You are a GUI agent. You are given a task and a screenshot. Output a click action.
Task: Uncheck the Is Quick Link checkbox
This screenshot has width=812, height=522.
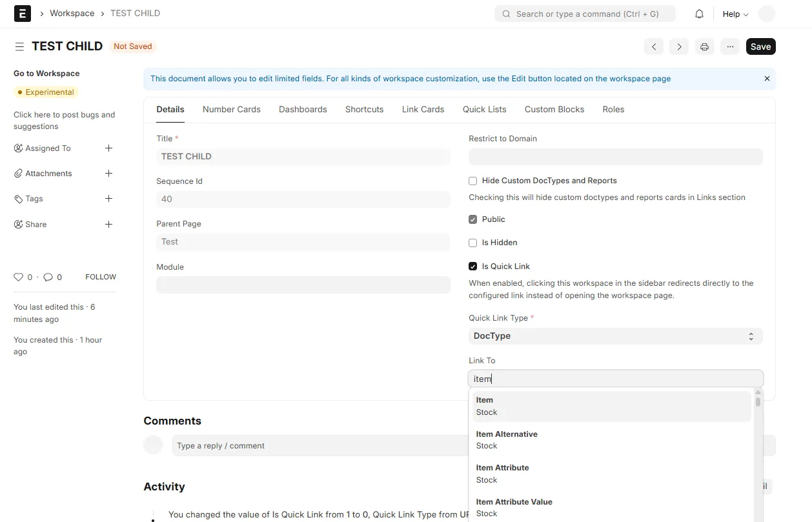[x=473, y=266]
